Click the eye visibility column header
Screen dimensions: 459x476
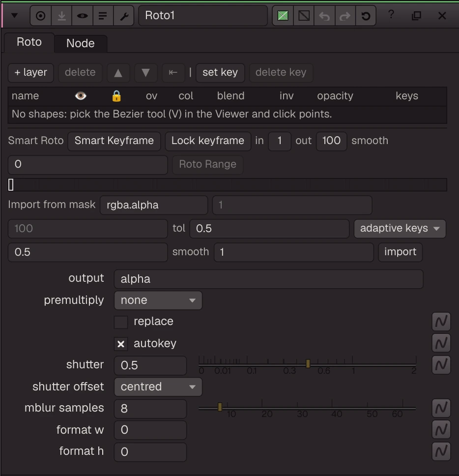81,96
